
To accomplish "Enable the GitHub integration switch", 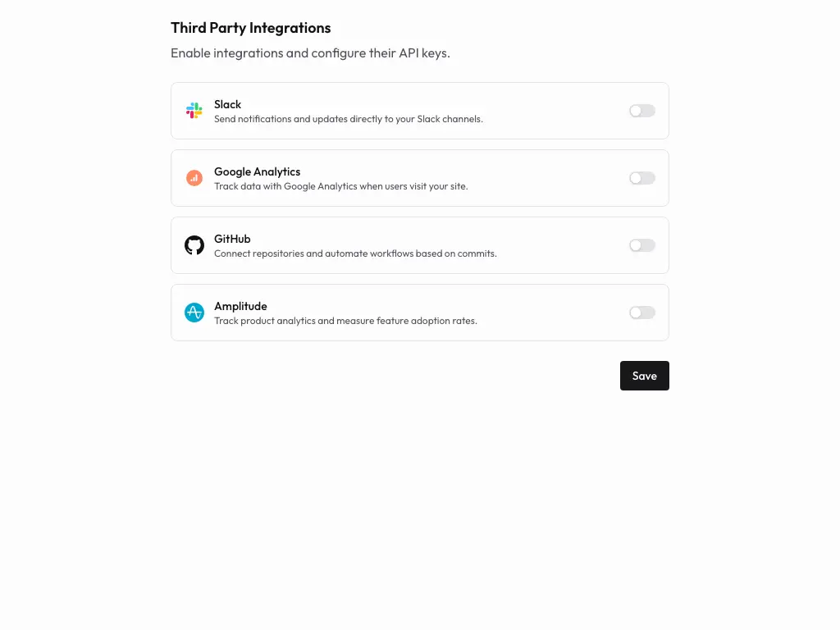I will [641, 244].
